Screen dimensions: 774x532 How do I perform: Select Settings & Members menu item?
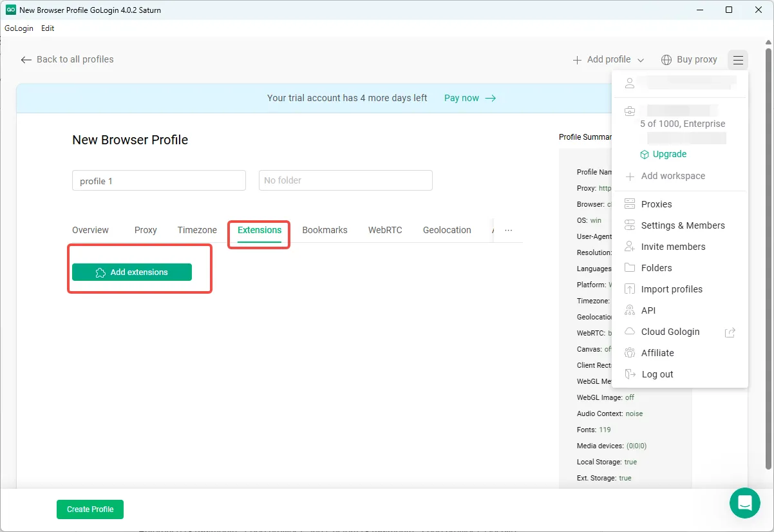tap(683, 225)
